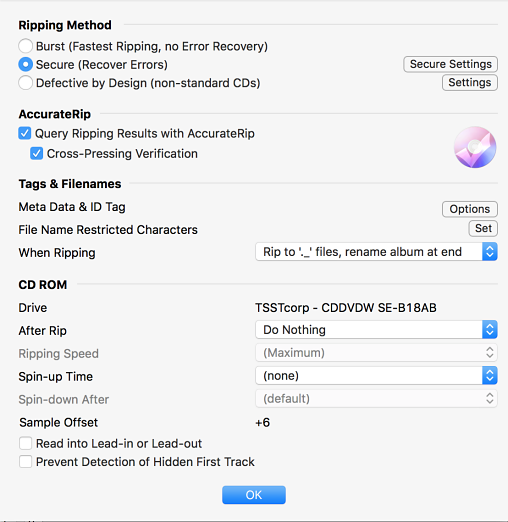Open the Spin-up Time dropdown
The image size is (508, 522).
376,376
